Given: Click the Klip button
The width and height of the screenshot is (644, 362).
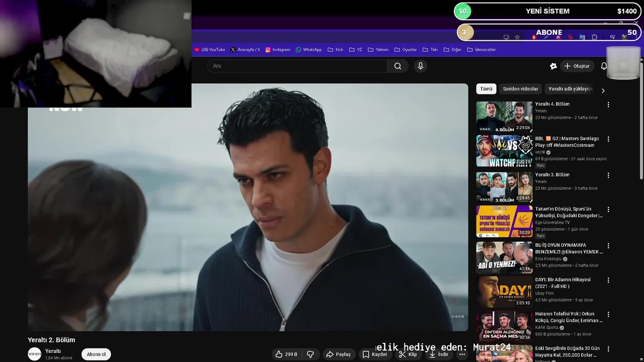Looking at the screenshot, I should click(x=408, y=354).
